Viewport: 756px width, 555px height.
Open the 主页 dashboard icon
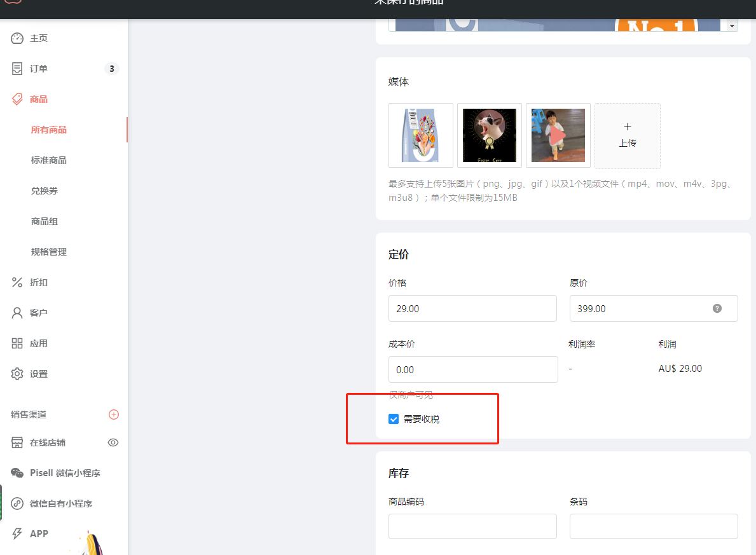17,38
